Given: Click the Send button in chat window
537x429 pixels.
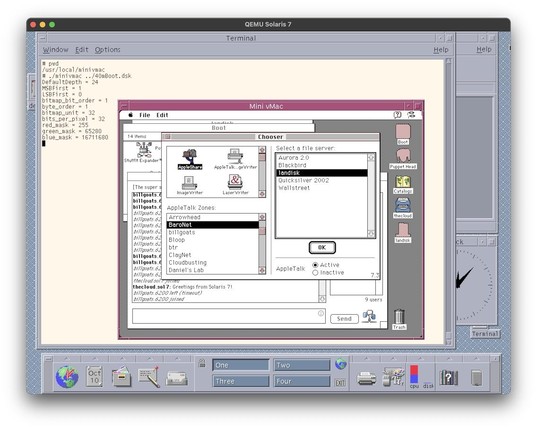Looking at the screenshot, I should (x=344, y=319).
